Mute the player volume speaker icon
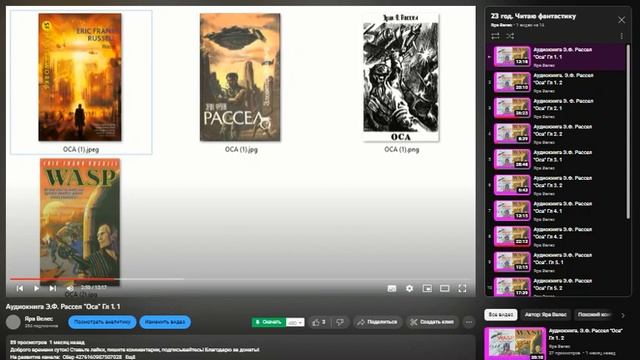 coord(70,288)
